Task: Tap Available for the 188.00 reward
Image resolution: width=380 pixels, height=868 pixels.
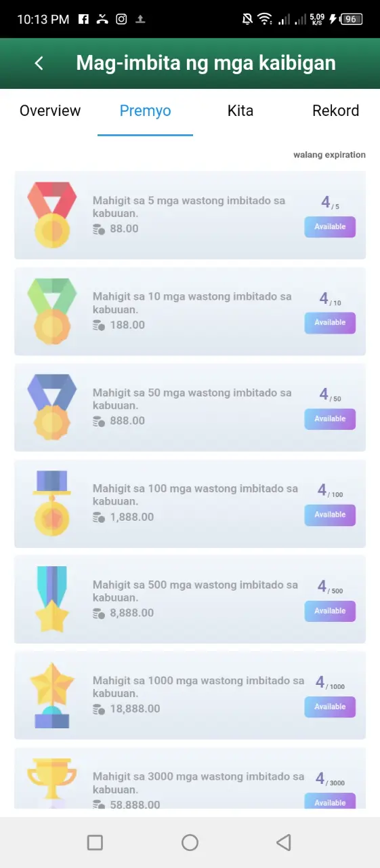Action: [330, 323]
